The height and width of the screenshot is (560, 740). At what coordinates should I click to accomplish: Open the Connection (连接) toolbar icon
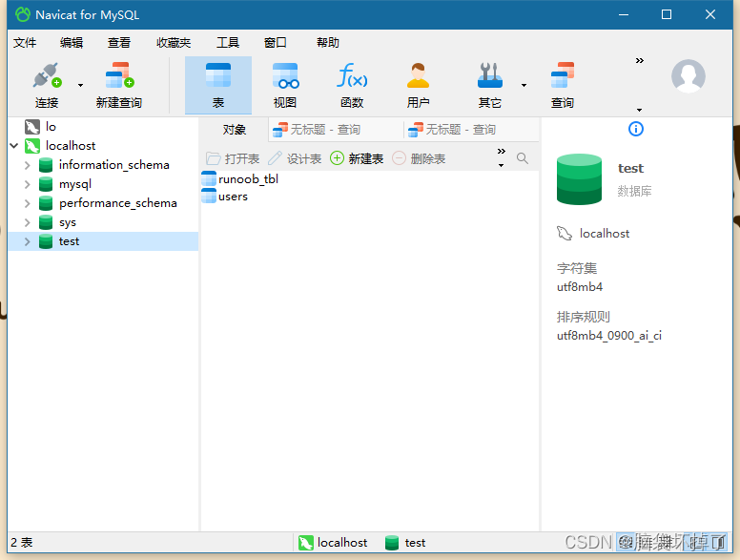click(x=47, y=86)
